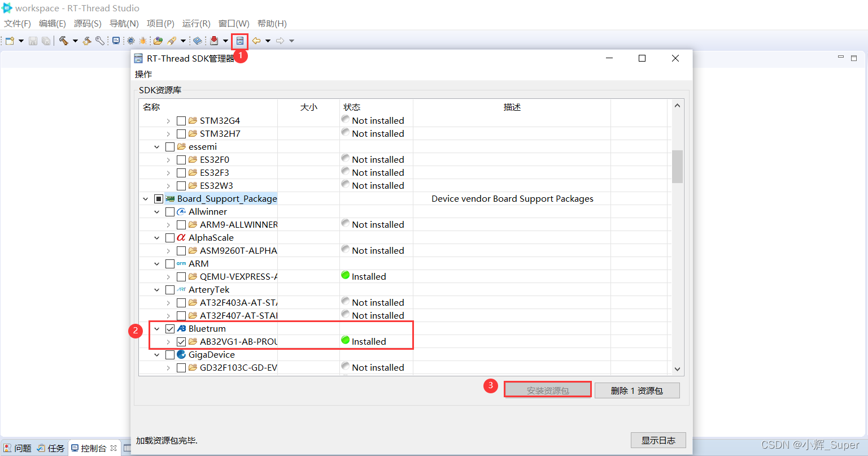
Task: Click the blue book documentation icon
Action: click(x=198, y=41)
